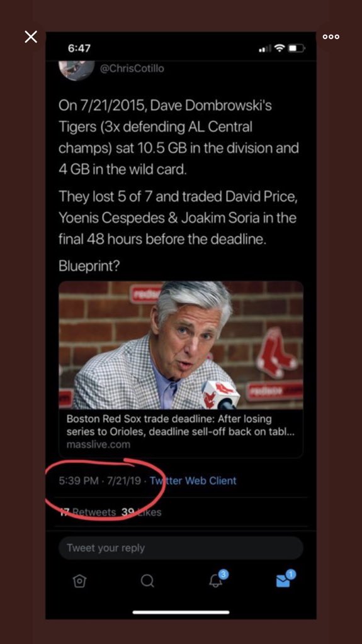View the 39 Likes list

coord(141,512)
